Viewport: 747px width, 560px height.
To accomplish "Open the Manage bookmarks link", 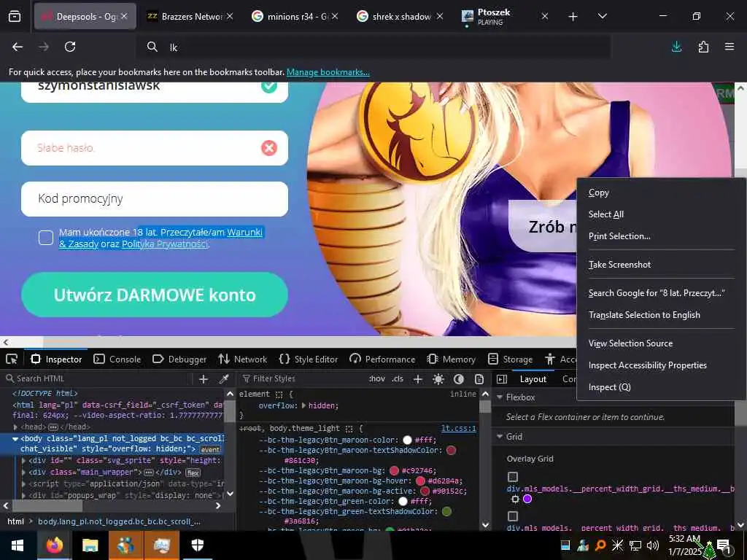I will [x=328, y=72].
